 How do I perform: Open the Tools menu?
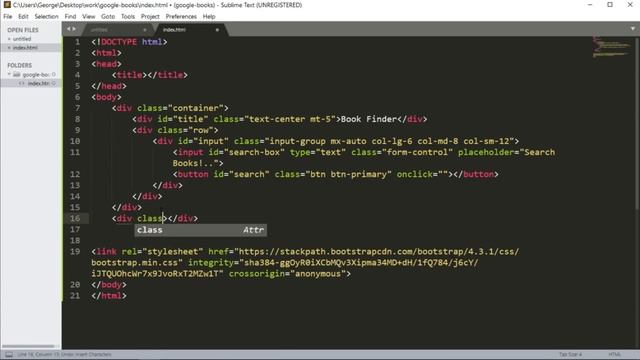point(128,16)
